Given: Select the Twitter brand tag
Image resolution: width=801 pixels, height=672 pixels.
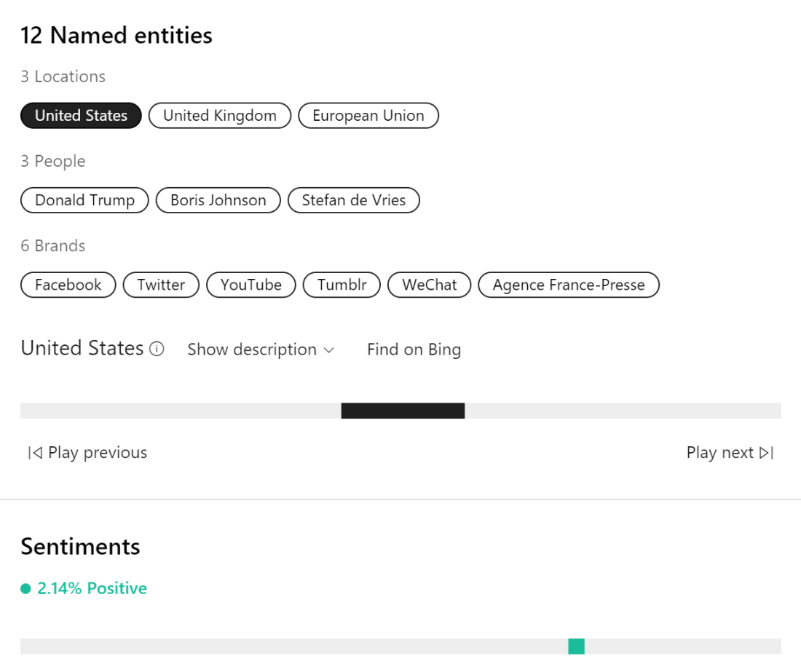Looking at the screenshot, I should (x=161, y=285).
